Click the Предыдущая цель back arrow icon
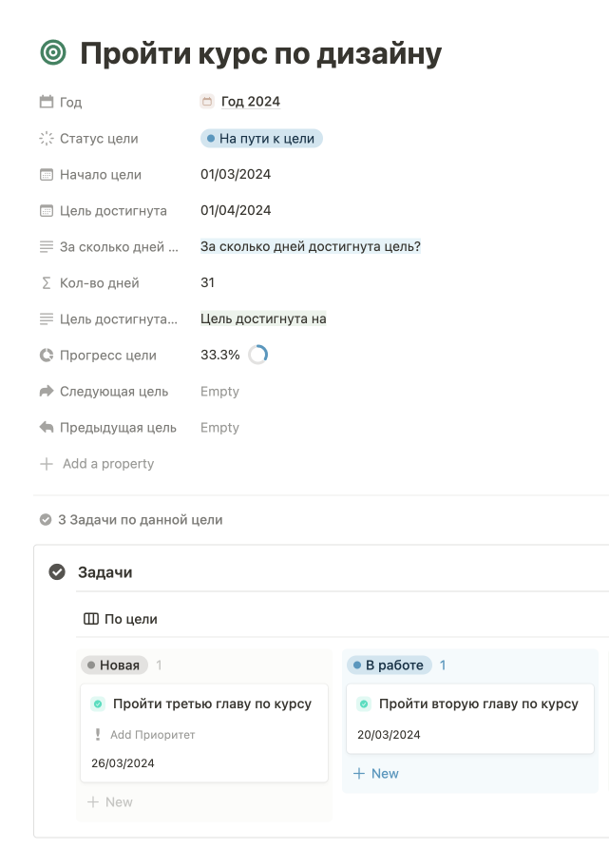Screen dimensions: 609x868 (47, 428)
